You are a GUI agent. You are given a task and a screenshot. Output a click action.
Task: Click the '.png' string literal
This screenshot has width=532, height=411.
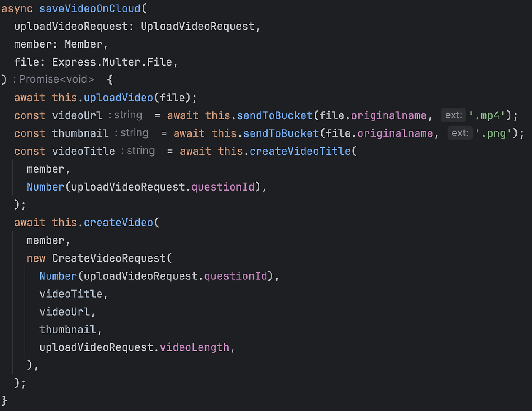tap(493, 134)
